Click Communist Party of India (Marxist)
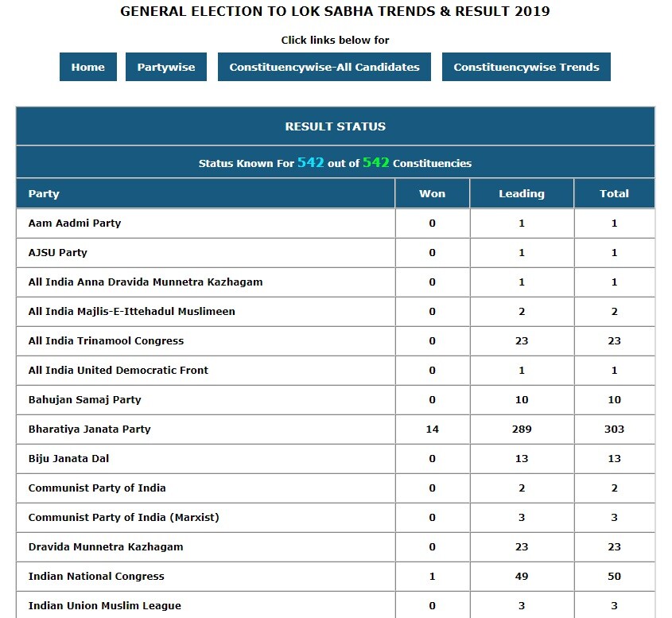The width and height of the screenshot is (672, 618). click(x=124, y=517)
